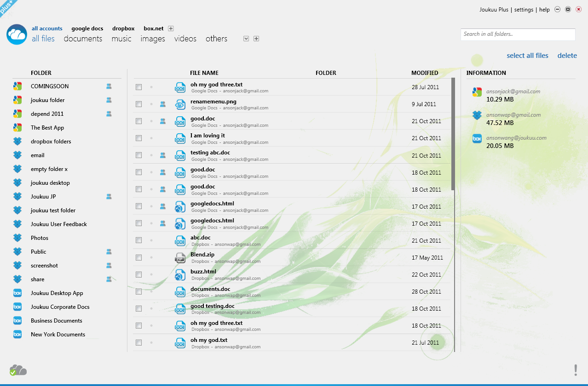Screen dimensions: 588x386
Task: Open the empty folder x entry
Action: pyautogui.click(x=49, y=169)
